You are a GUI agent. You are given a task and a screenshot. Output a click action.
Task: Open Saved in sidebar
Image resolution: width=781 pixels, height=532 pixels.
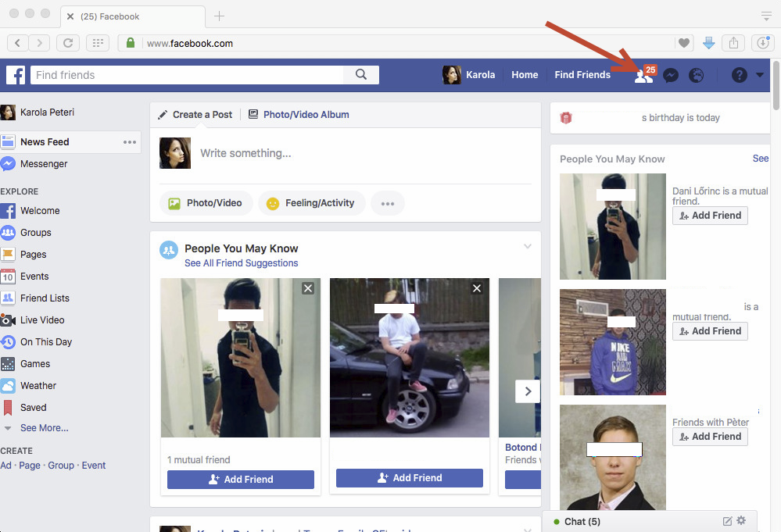23,408
